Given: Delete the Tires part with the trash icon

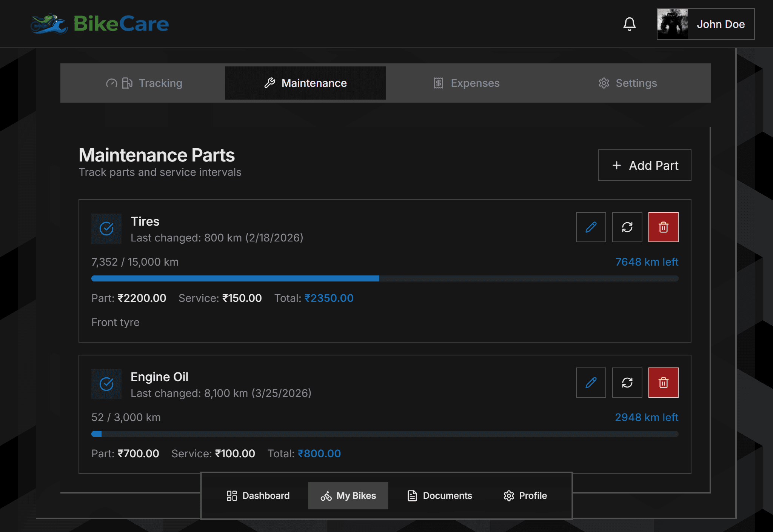Looking at the screenshot, I should pyautogui.click(x=663, y=227).
